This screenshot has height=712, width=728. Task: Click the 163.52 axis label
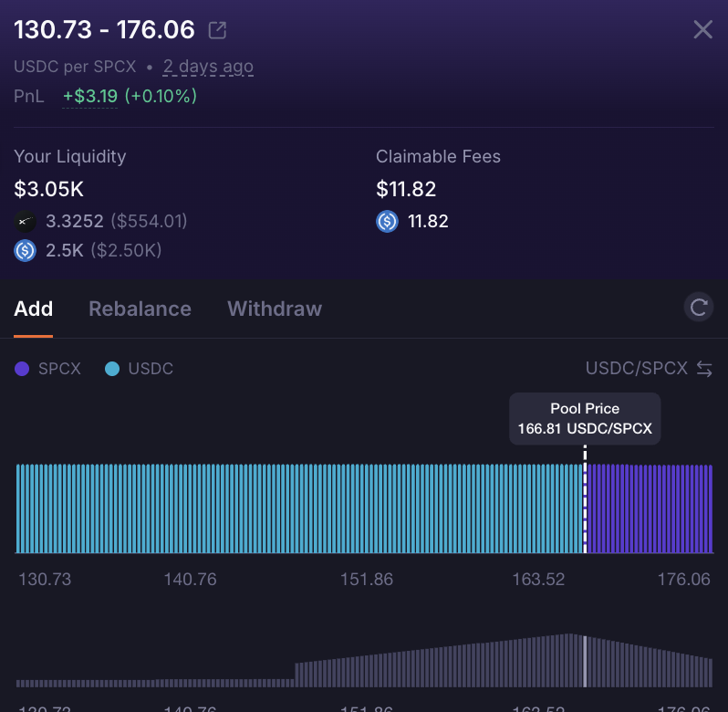(x=538, y=580)
